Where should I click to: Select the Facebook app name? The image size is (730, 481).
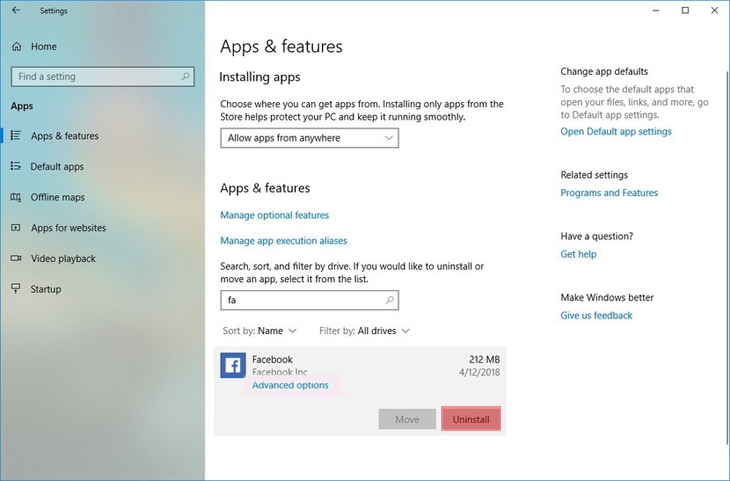click(272, 359)
